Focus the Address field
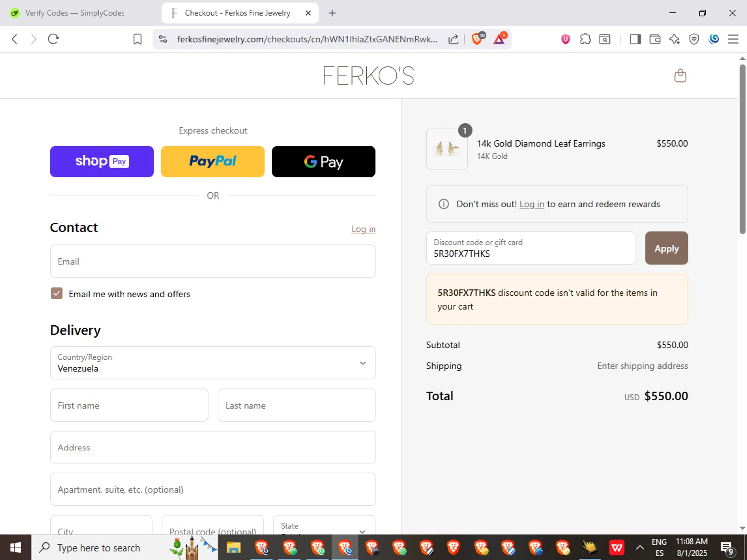747x560 pixels. (x=213, y=447)
